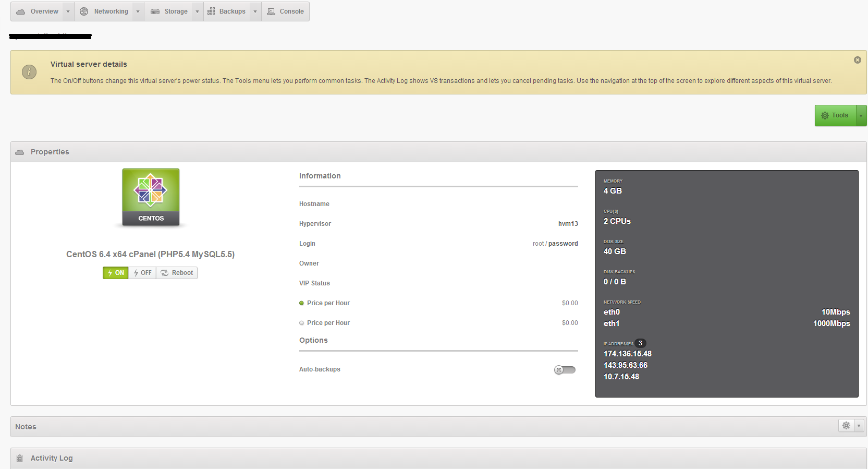Click the hvm13 hypervisor value
This screenshot has height=469, width=868.
[568, 224]
